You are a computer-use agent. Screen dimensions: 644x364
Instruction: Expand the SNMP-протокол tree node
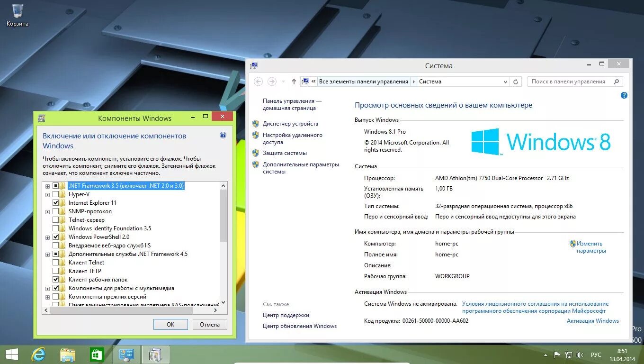tap(47, 211)
